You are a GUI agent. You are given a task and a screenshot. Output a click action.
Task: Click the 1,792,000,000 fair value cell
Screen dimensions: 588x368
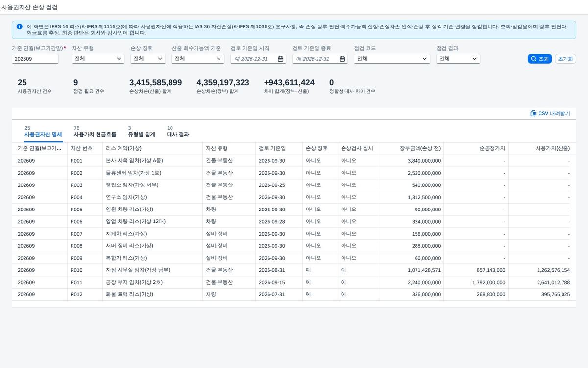tap(476, 282)
